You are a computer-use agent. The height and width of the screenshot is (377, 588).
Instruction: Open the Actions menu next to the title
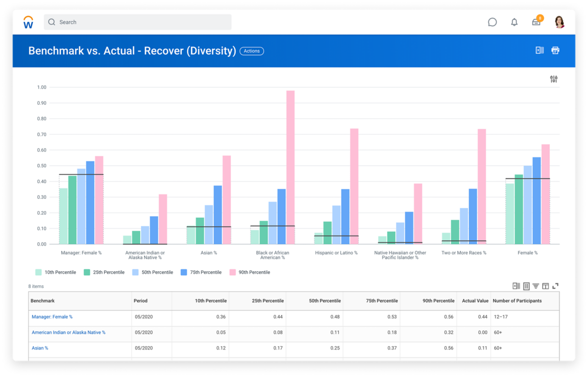pyautogui.click(x=251, y=51)
